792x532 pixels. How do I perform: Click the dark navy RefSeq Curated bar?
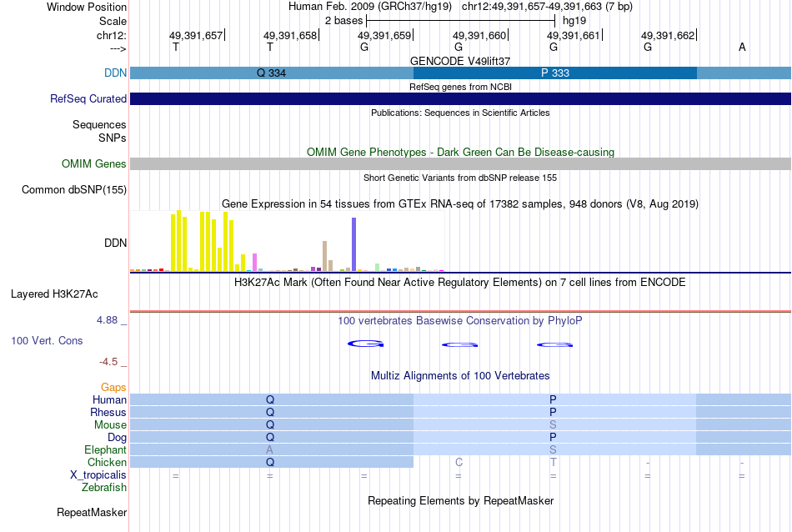tap(460, 98)
